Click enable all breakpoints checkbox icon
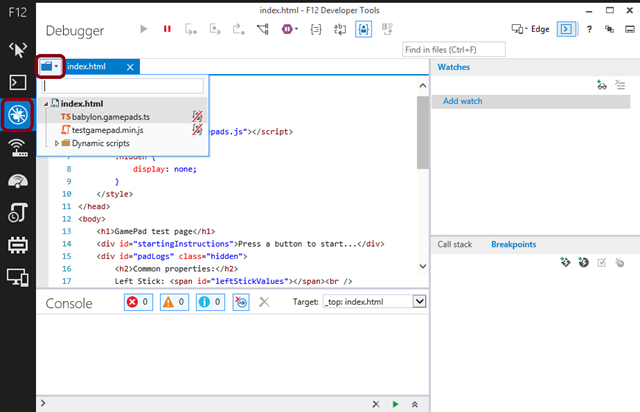 [x=602, y=263]
